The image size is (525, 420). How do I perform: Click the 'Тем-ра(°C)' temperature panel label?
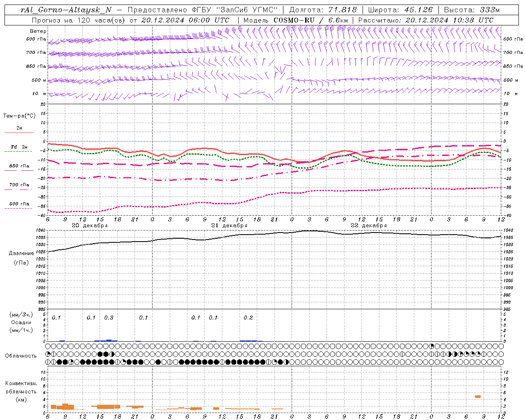(x=19, y=116)
